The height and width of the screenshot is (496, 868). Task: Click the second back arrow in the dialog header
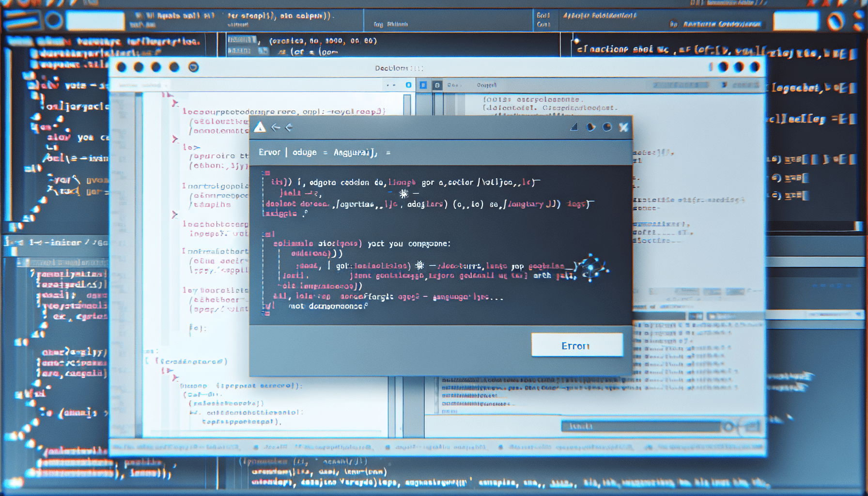[289, 127]
